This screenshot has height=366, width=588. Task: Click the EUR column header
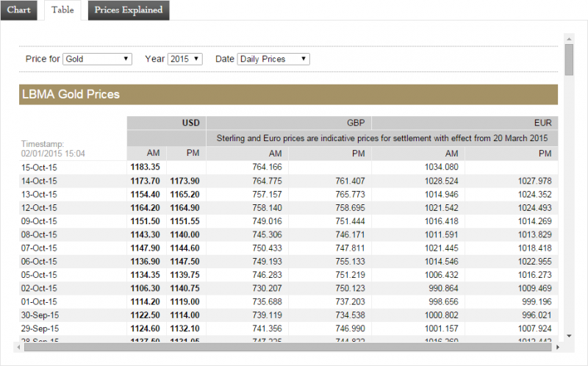[465, 123]
